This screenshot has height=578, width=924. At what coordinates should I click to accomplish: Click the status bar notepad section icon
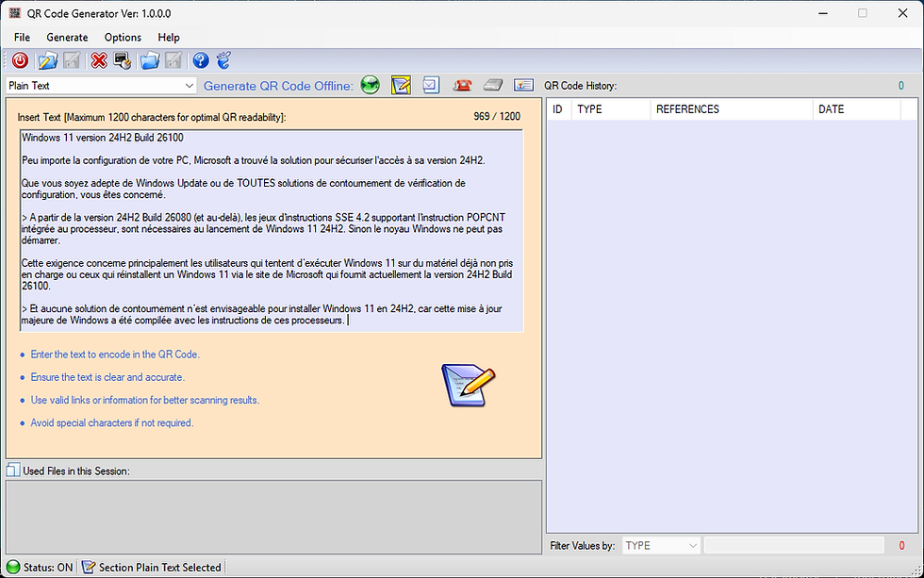click(89, 568)
